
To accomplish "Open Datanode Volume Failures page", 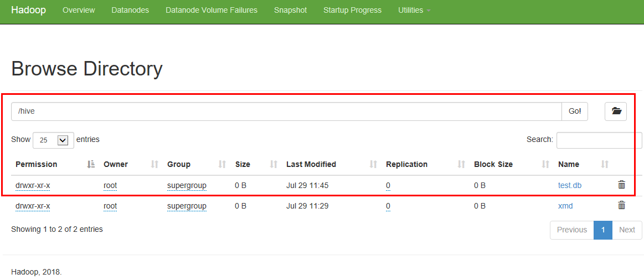I will 212,11.
